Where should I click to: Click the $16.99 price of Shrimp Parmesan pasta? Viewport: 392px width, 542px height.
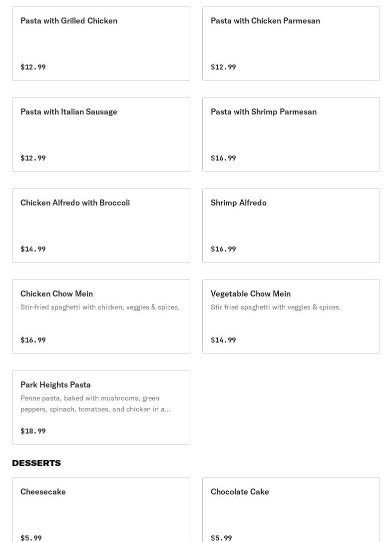coord(223,158)
